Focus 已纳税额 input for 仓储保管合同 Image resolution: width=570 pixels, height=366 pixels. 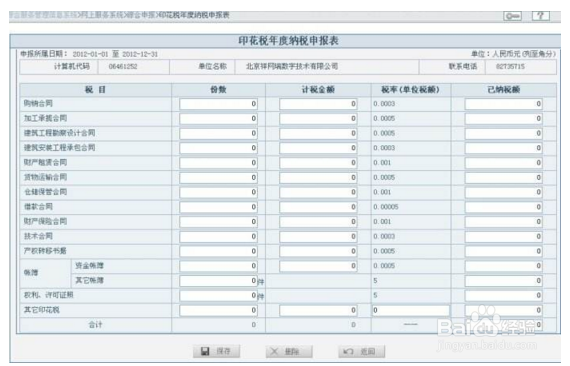(x=503, y=192)
